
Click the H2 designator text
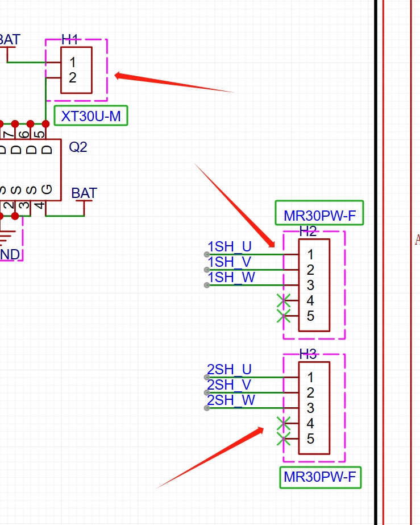[308, 232]
